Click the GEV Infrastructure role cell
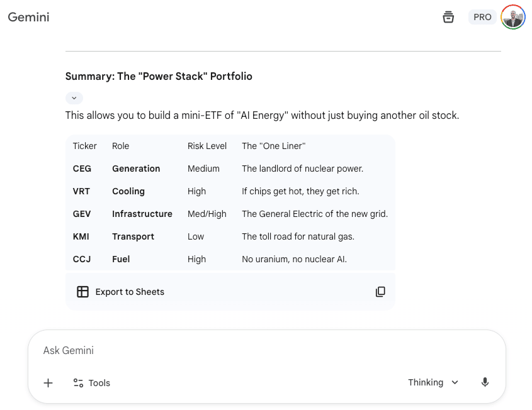 pos(142,214)
